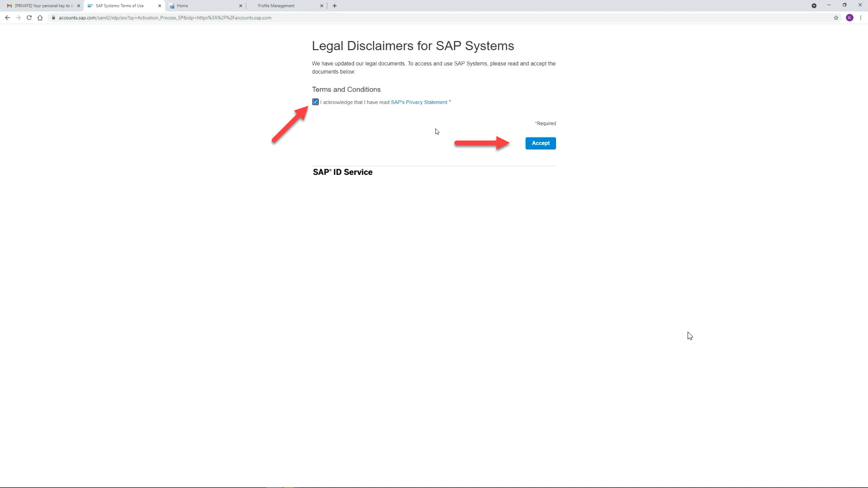Close the Profile Management tab
The height and width of the screenshot is (488, 868).
(x=322, y=6)
